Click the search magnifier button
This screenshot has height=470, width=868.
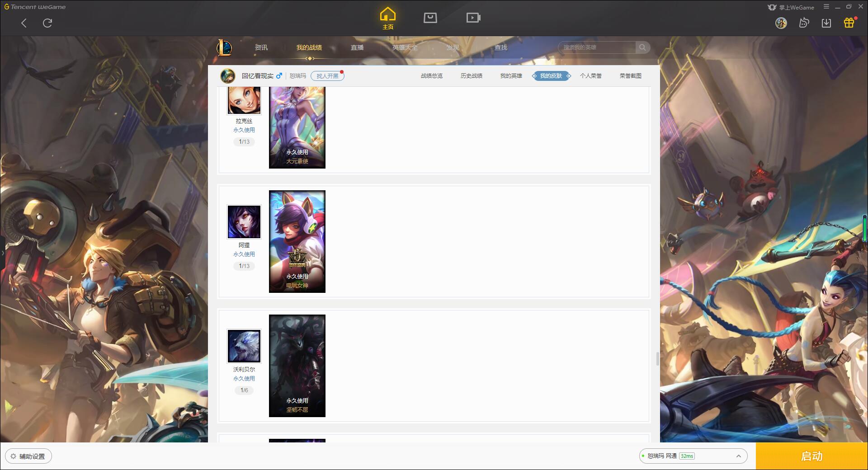pyautogui.click(x=642, y=47)
